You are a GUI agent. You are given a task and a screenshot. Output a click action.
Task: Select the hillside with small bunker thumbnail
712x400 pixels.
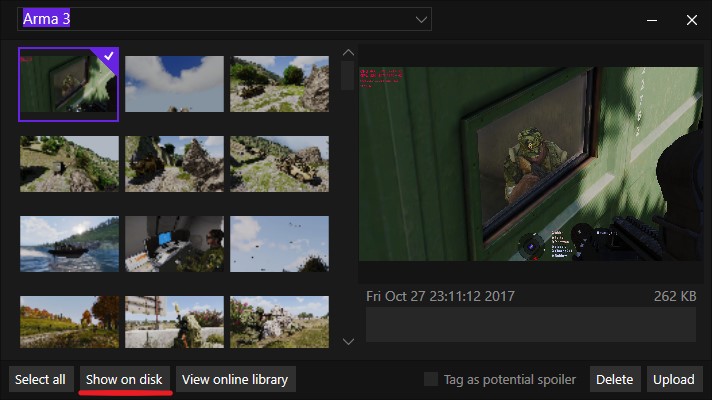pos(69,164)
